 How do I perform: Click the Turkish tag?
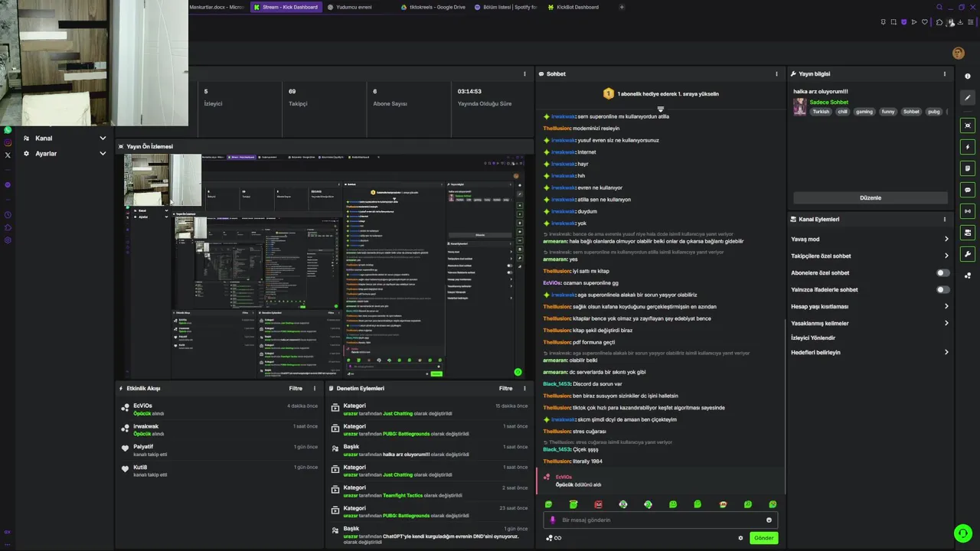pyautogui.click(x=821, y=111)
